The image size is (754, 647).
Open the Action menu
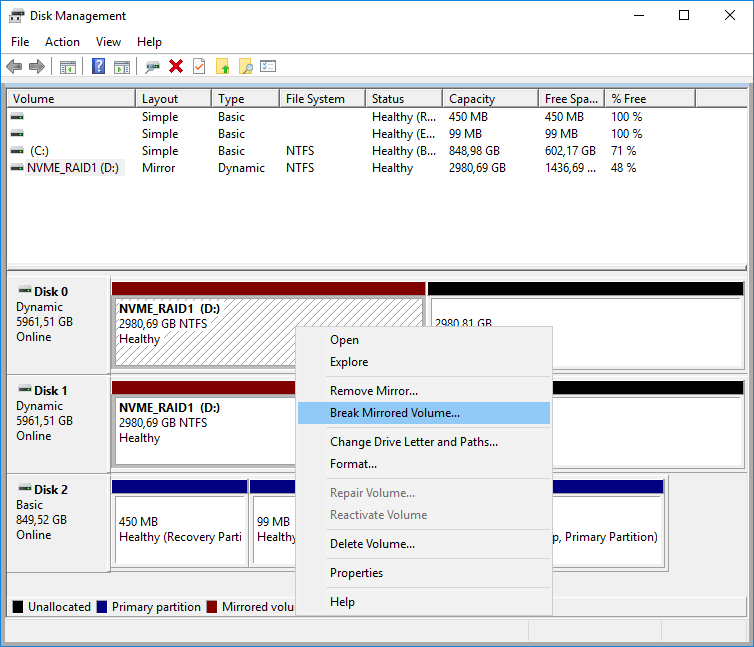[63, 42]
